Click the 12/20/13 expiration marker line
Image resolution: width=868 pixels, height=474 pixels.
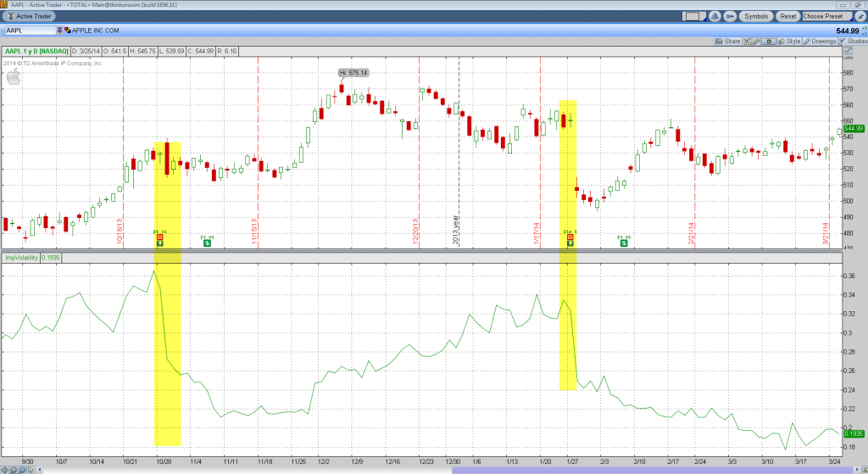419,153
